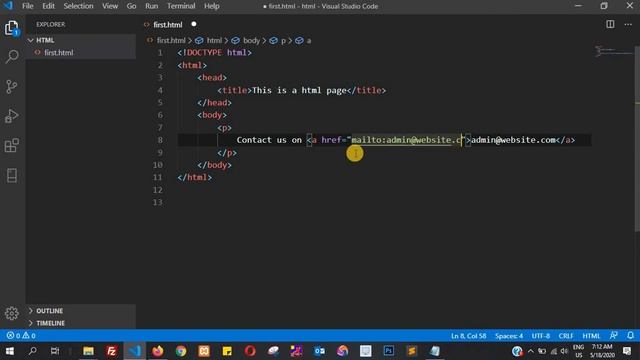Click the unsaved dot on first.html tab
This screenshot has height=360, width=640.
(x=194, y=24)
